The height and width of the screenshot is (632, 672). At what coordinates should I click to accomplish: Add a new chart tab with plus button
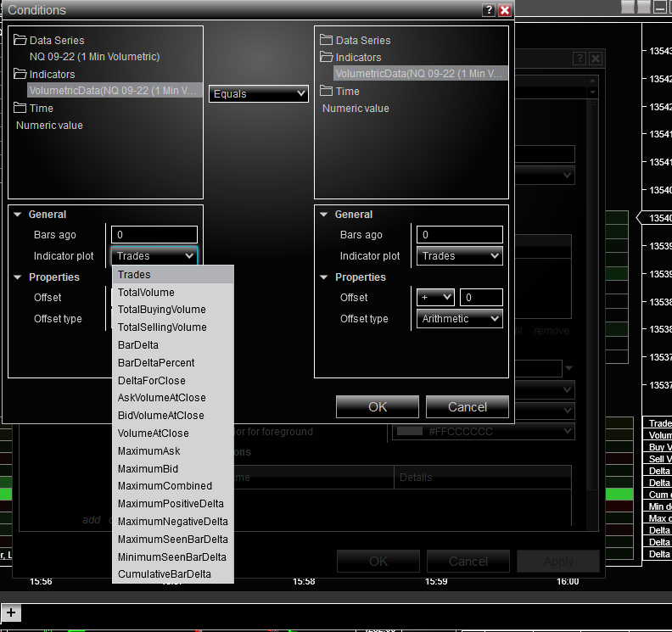click(11, 612)
